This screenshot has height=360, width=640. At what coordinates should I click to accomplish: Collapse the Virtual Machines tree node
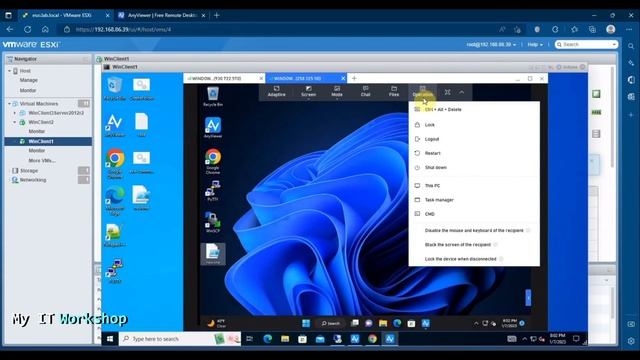(x=9, y=104)
